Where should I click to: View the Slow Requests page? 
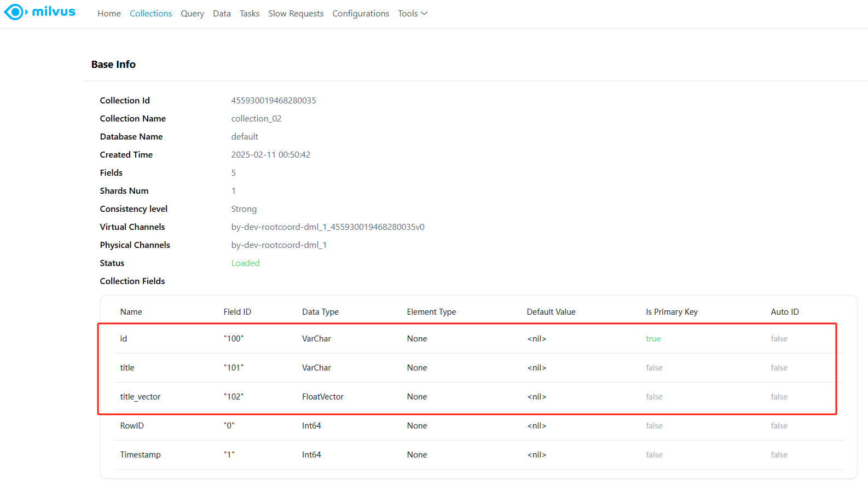[296, 14]
